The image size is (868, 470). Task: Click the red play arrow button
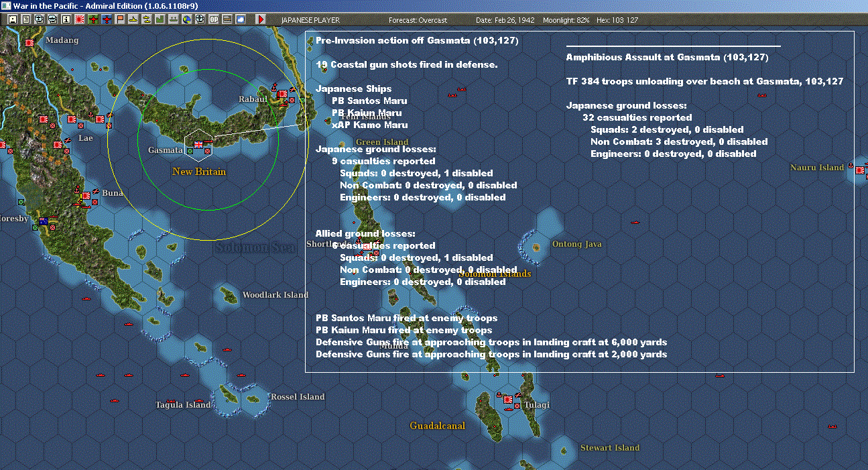tap(261, 19)
